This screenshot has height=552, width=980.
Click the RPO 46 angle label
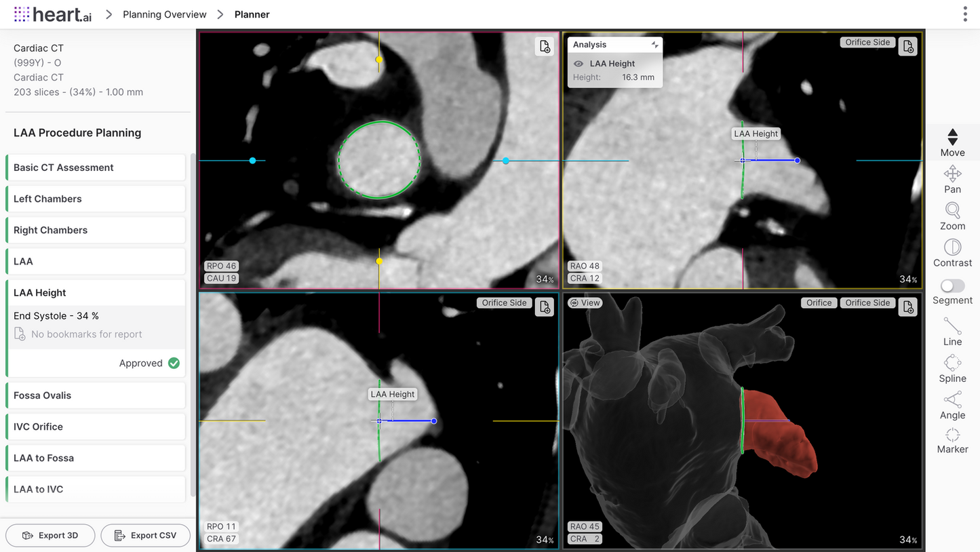coord(222,267)
